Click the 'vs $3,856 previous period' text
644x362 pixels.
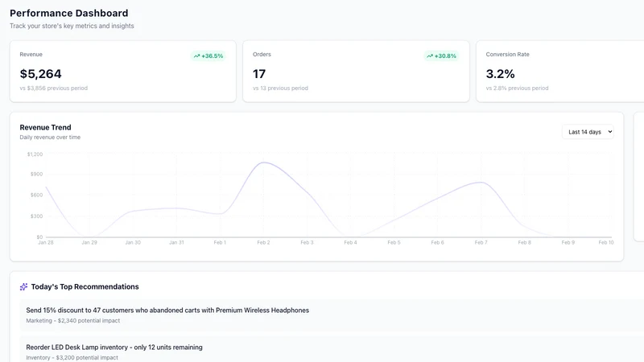tap(54, 88)
